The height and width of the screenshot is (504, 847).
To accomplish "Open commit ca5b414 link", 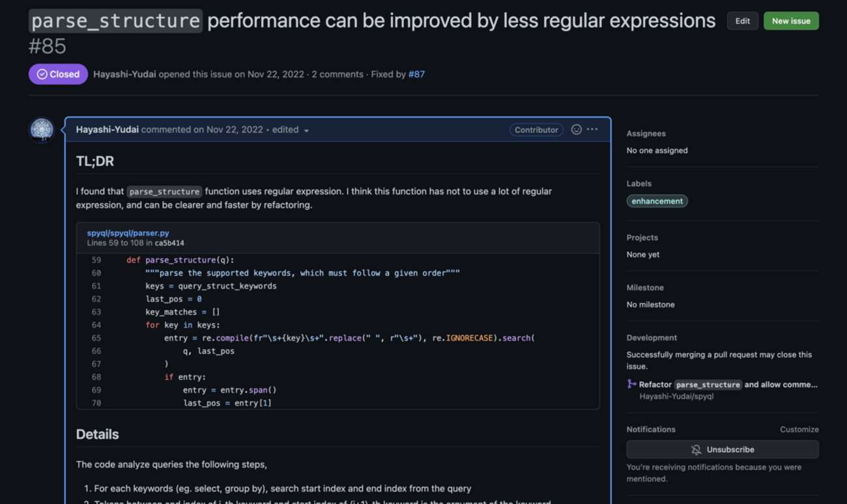I will (169, 243).
